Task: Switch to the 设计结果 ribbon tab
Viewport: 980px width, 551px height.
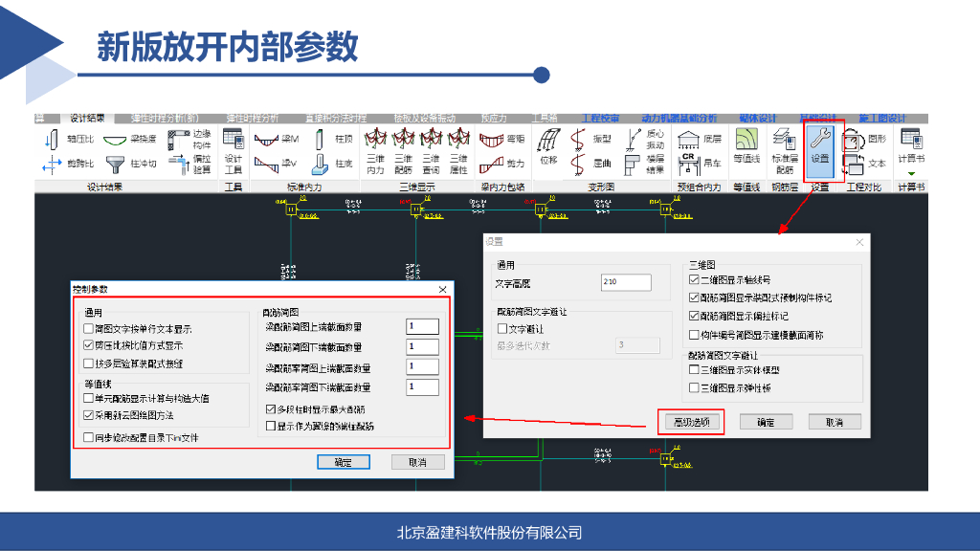Action: tap(87, 118)
